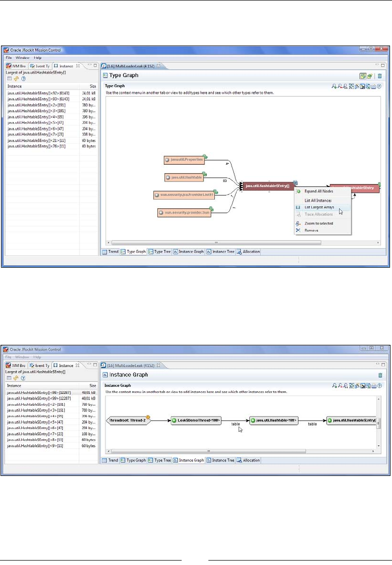Expand sun.security.provider.Sun node via green plus

pyautogui.click(x=211, y=209)
